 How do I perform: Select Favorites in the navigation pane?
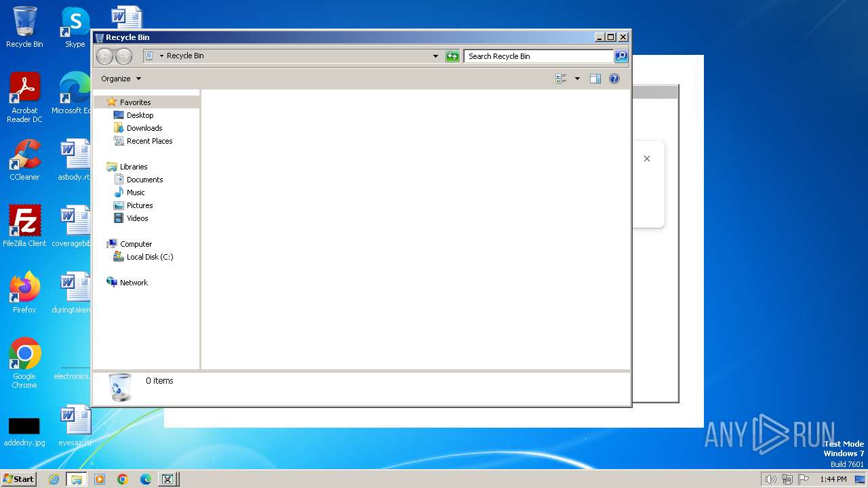coord(135,102)
